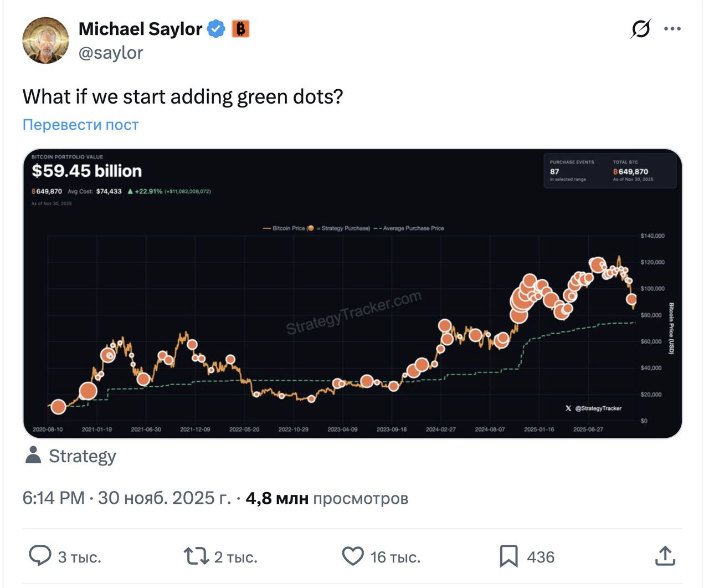Click the "Перевести пост" translate link
This screenshot has height=588, width=709.
coord(80,125)
